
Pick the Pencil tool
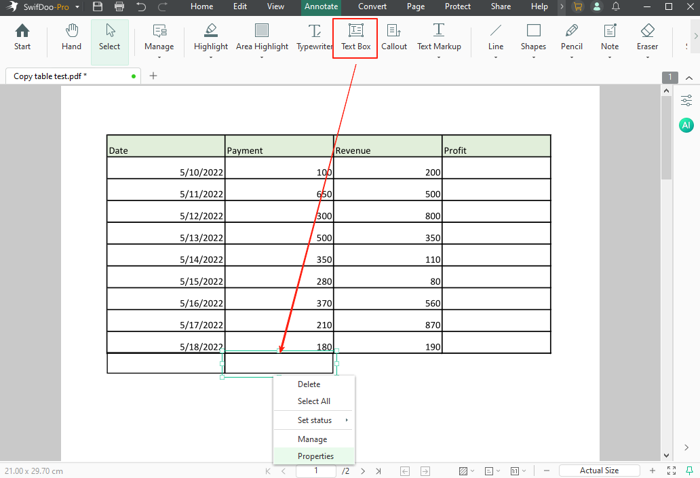coord(571,37)
